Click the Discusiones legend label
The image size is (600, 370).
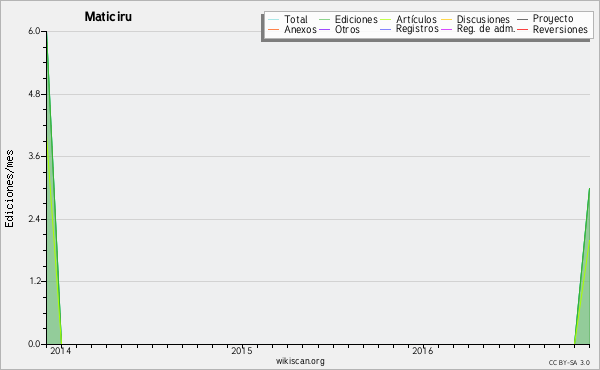pyautogui.click(x=483, y=19)
